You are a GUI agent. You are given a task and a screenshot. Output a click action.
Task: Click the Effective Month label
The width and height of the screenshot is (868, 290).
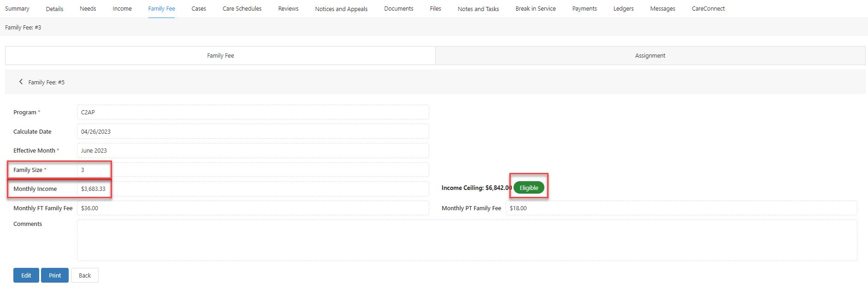pos(34,150)
